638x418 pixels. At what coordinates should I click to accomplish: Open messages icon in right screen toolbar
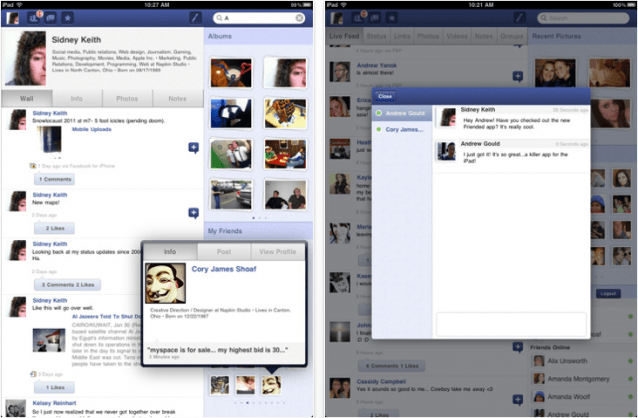375,18
